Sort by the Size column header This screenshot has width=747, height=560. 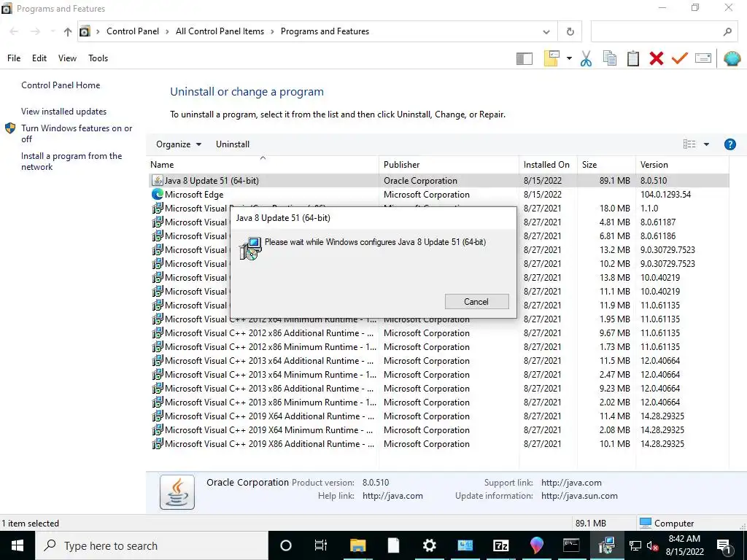[606, 165]
